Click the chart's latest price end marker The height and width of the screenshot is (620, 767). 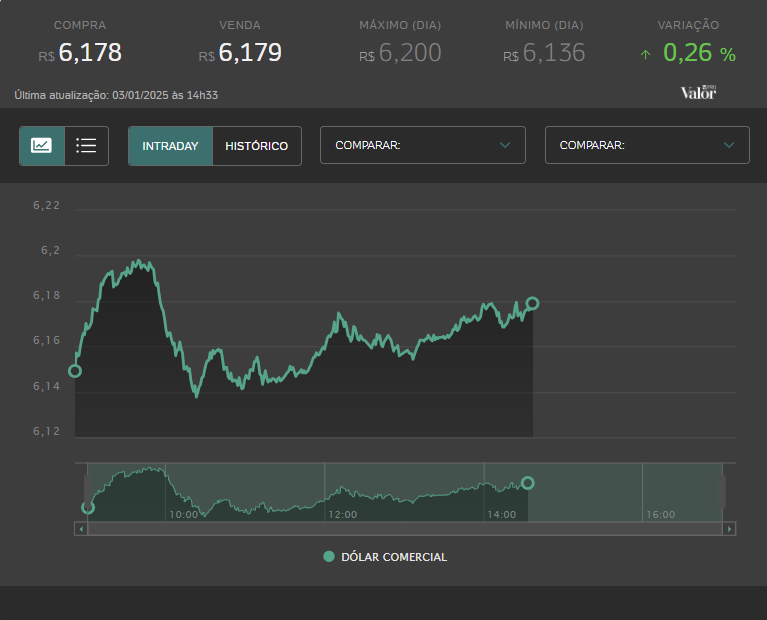point(533,303)
